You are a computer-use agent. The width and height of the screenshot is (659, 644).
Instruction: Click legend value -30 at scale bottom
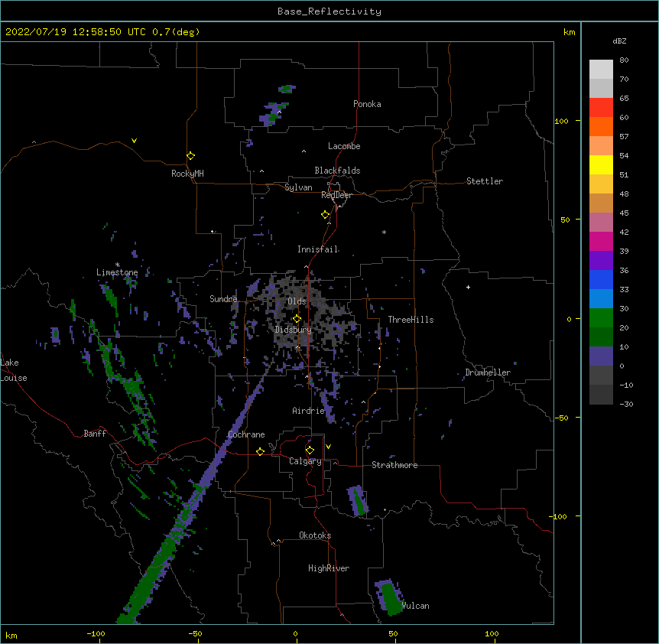[626, 405]
